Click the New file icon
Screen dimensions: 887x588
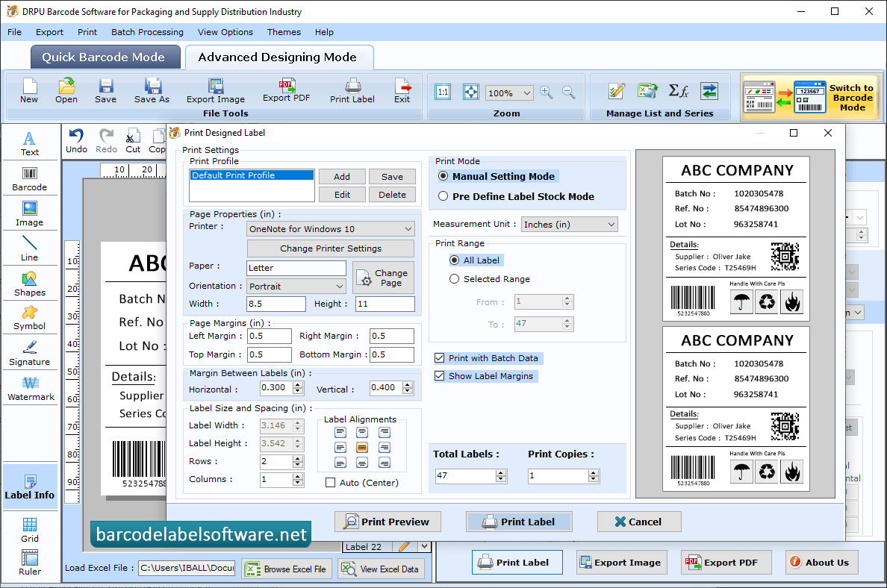[29, 91]
